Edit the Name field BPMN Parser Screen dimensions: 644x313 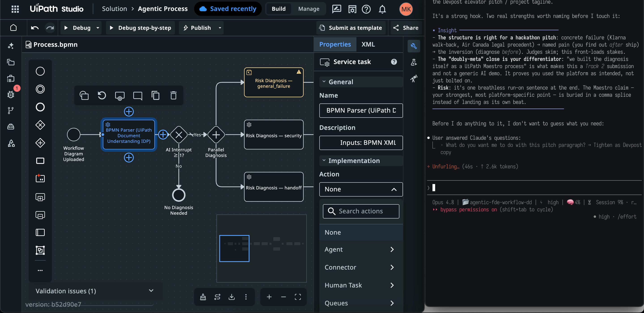pyautogui.click(x=361, y=110)
